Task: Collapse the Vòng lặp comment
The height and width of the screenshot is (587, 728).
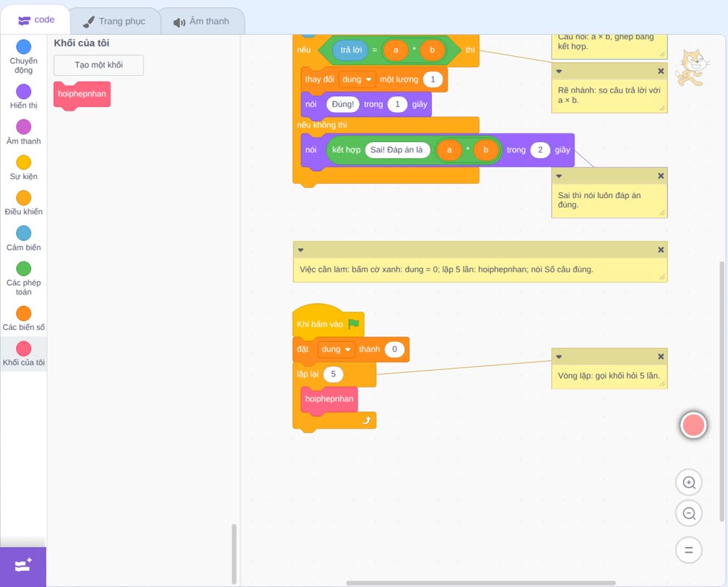Action: tap(559, 357)
